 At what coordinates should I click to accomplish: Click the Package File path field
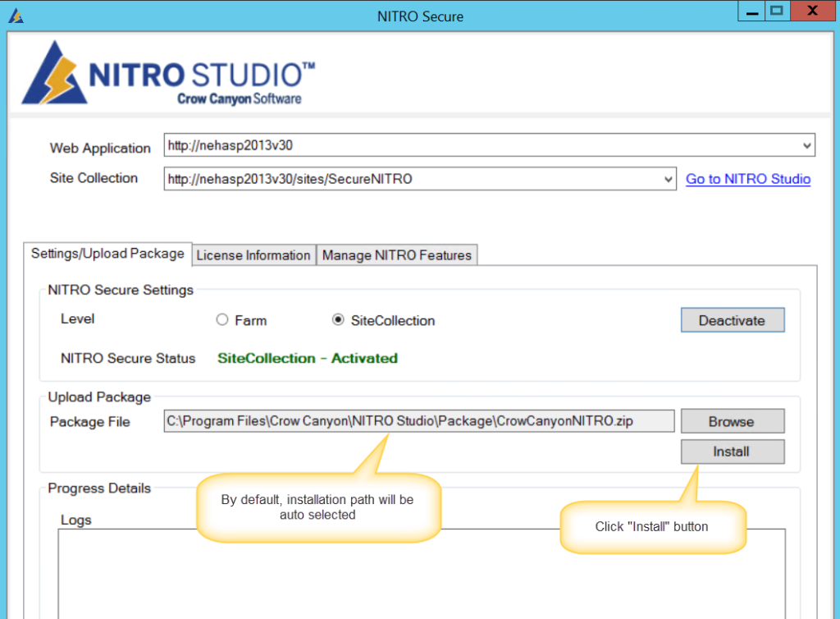tap(418, 420)
